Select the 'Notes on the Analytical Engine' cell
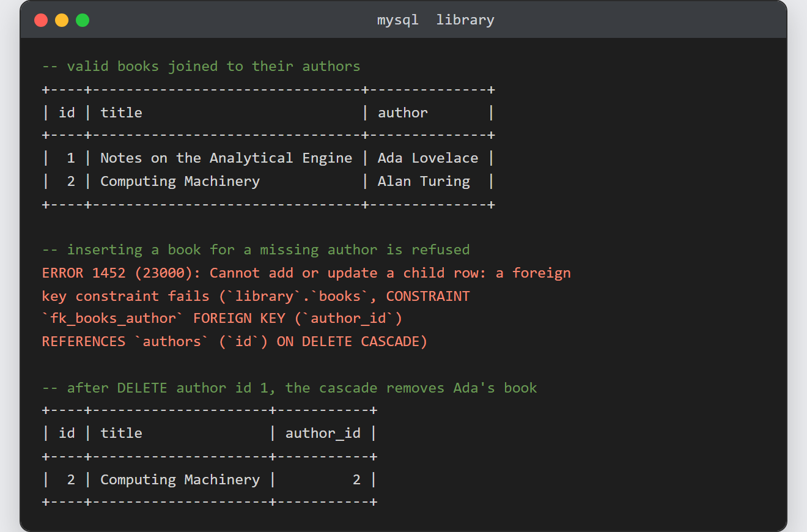 tap(226, 158)
